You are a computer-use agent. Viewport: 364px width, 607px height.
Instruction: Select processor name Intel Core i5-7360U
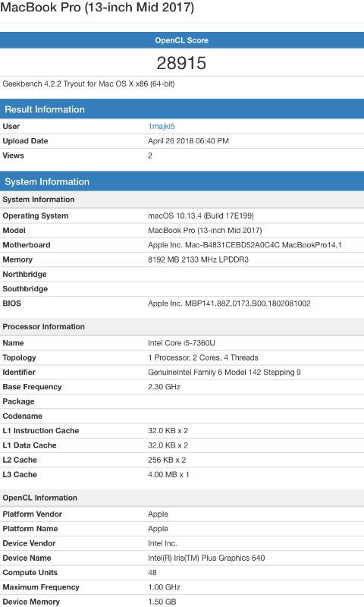pos(181,343)
